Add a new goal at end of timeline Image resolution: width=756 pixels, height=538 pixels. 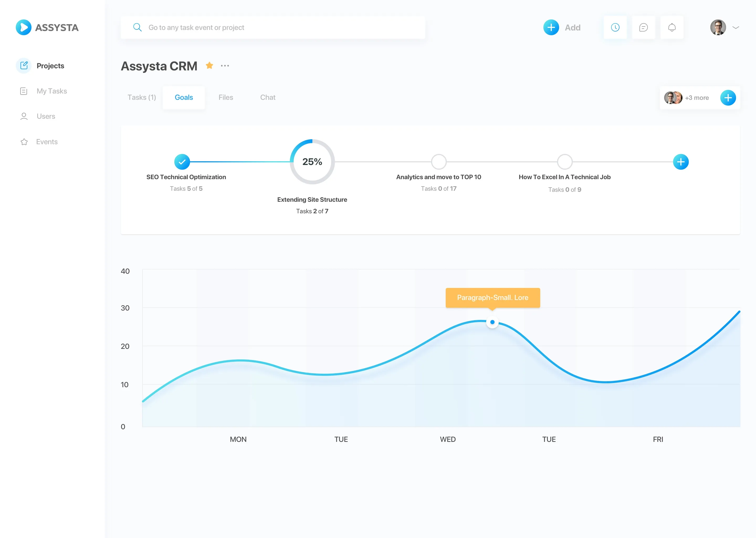[x=681, y=162]
